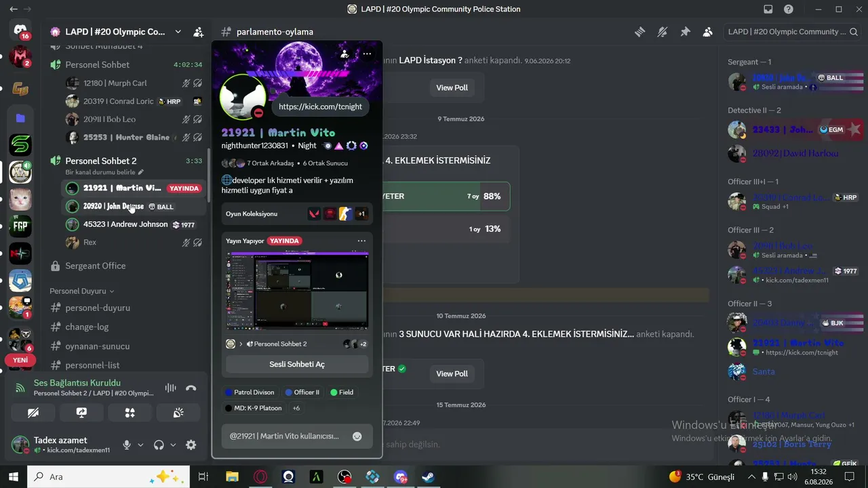Open the emoji picker in profile message box
Screen dimensions: 868x488
tap(357, 436)
